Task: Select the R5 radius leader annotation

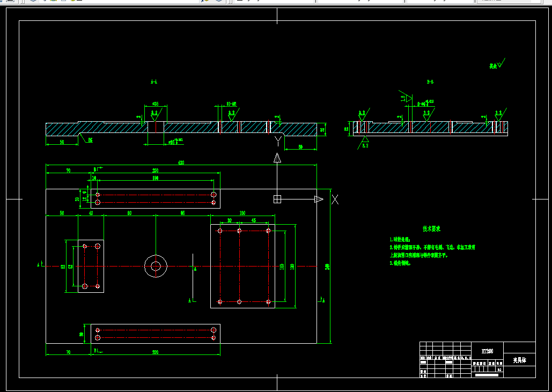Action: (90, 140)
